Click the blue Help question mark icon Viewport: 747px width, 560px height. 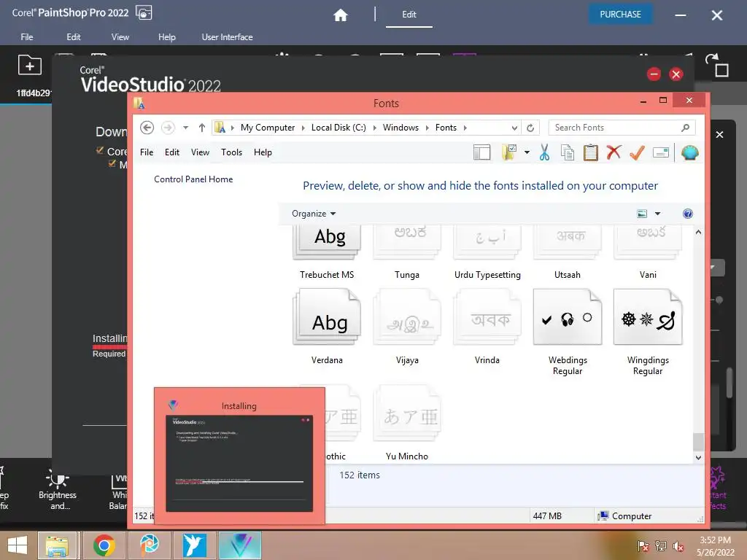point(687,214)
